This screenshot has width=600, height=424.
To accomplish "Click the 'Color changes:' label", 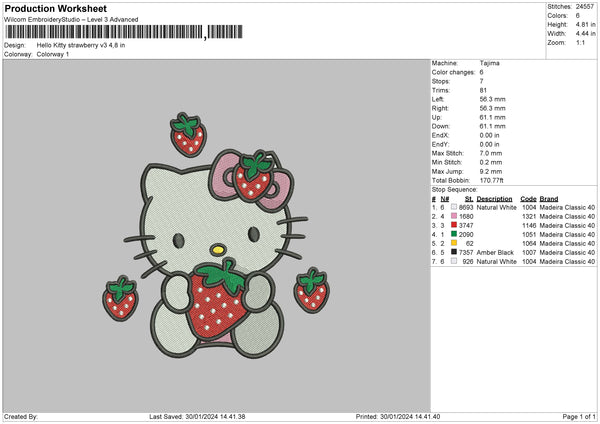I will [x=453, y=72].
